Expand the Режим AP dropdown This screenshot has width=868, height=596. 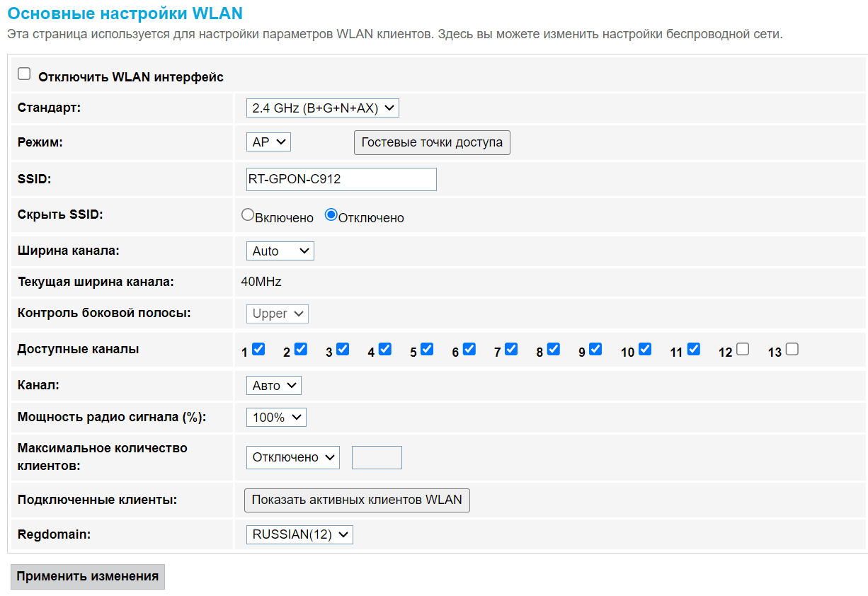(268, 142)
